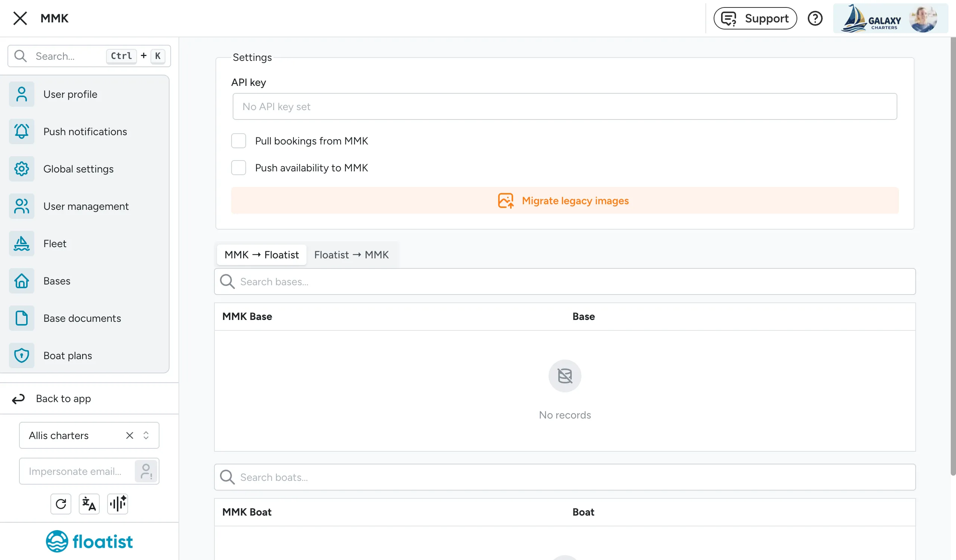Open Bases house icon

coord(22,281)
